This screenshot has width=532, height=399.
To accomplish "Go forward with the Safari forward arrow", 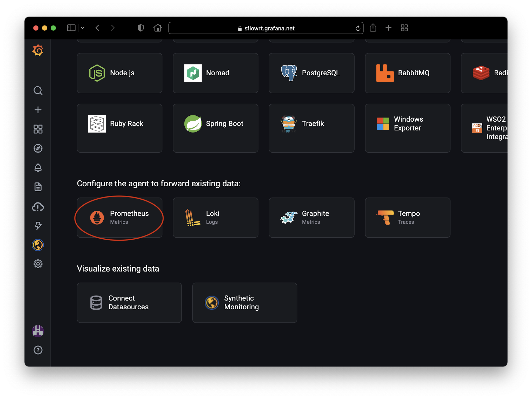I will 112,28.
